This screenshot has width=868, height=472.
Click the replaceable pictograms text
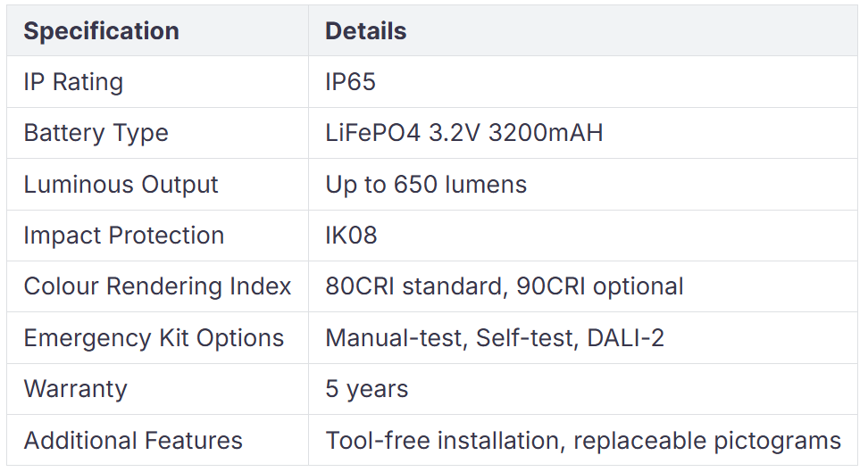[707, 441]
